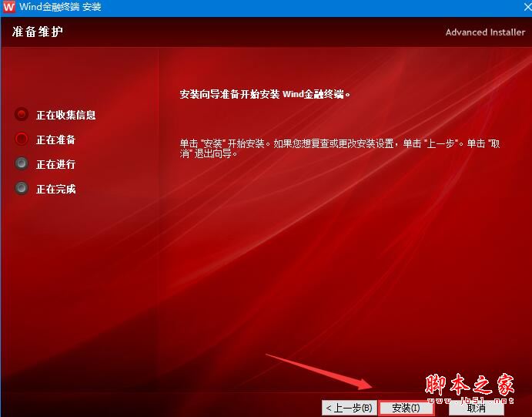
Task: Click the 安装(I) install button
Action: click(406, 408)
